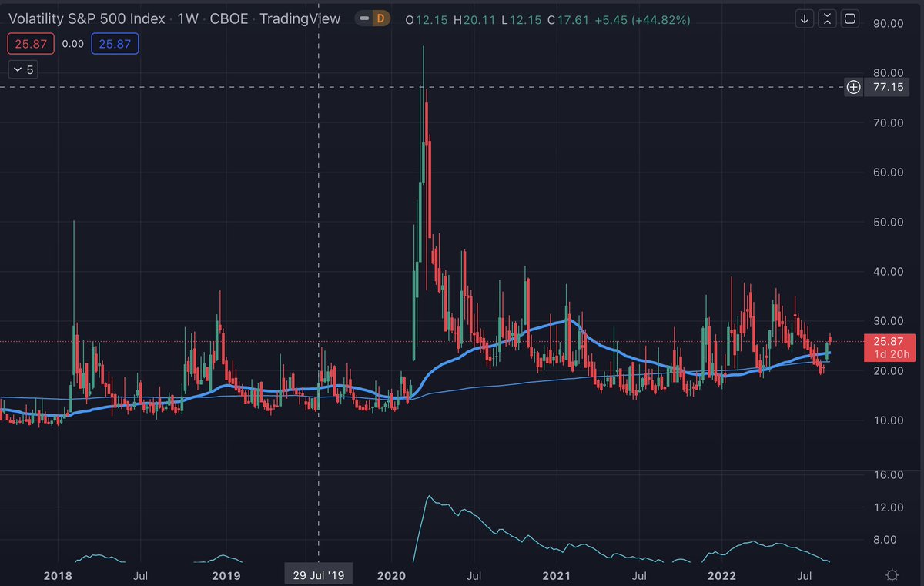Open chart settings gear icon
The image size is (924, 586).
892,574
